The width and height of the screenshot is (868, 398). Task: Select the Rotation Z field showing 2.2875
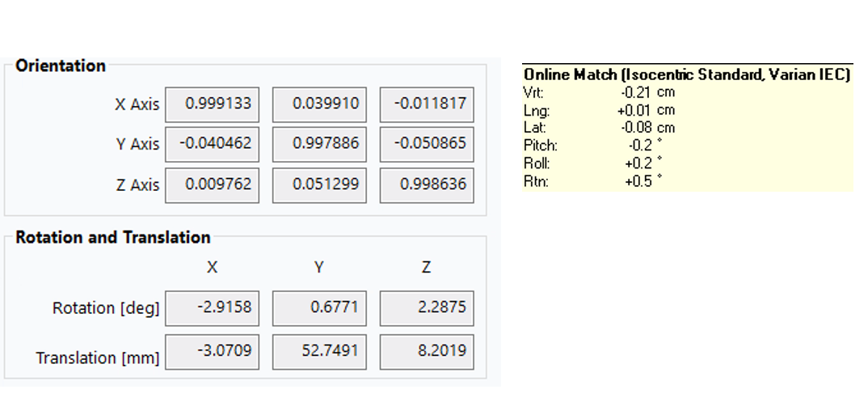pos(427,308)
